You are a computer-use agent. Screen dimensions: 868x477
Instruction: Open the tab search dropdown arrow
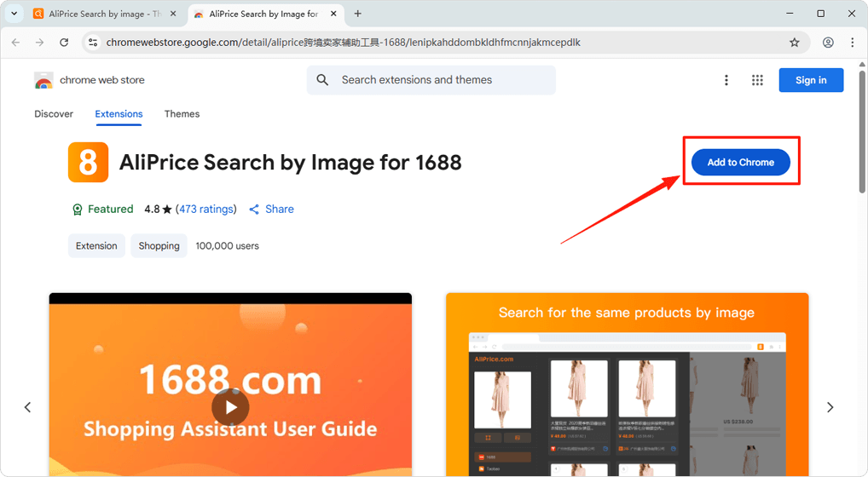click(x=14, y=14)
